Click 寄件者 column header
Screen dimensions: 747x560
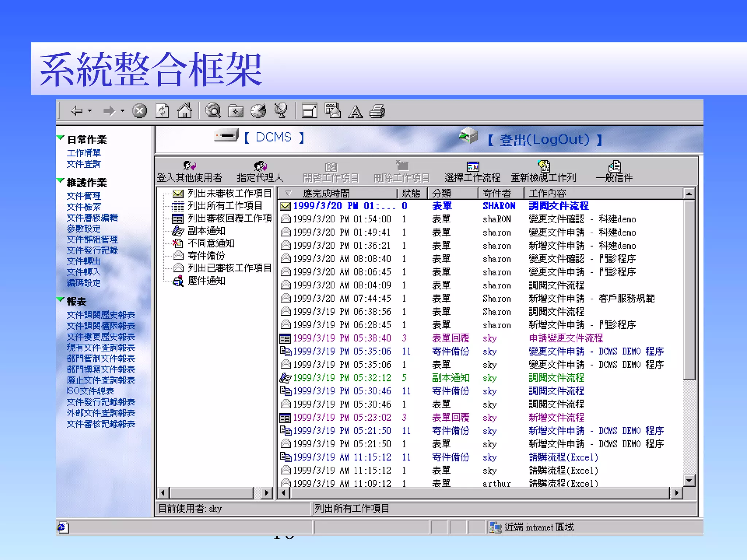(501, 193)
